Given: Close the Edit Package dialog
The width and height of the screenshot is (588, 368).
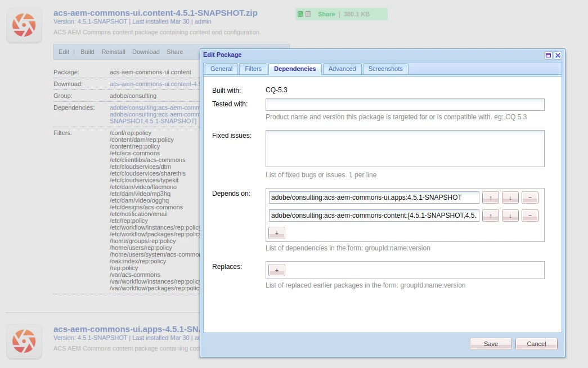Looking at the screenshot, I should pyautogui.click(x=558, y=55).
